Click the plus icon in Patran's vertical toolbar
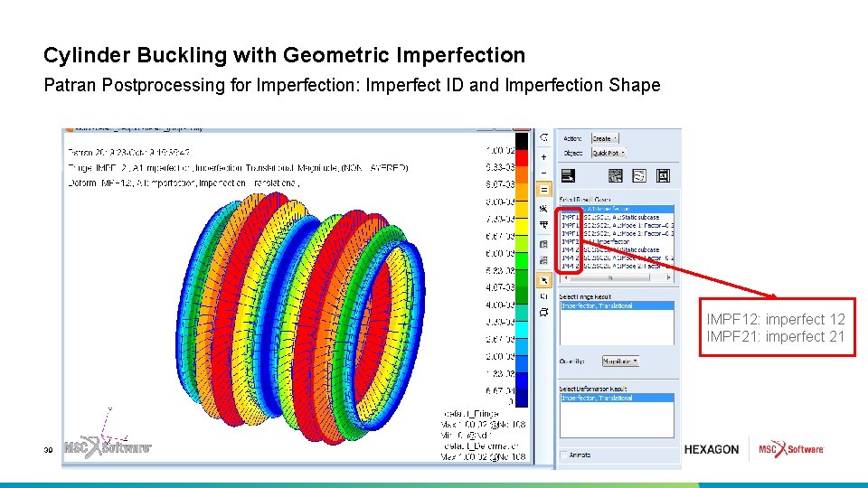The image size is (868, 488). tap(543, 157)
